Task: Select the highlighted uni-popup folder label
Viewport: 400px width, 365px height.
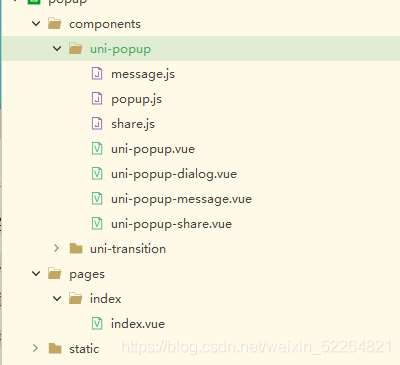Action: click(x=120, y=49)
